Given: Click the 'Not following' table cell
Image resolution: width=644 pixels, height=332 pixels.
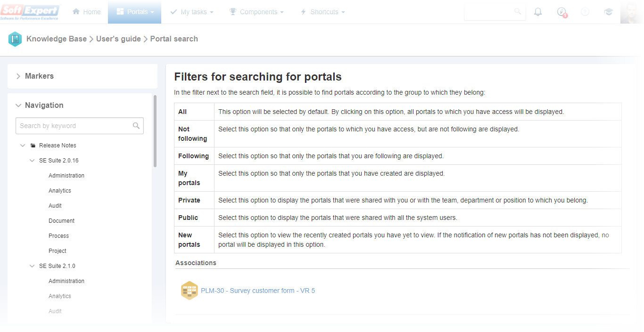Looking at the screenshot, I should [x=194, y=134].
